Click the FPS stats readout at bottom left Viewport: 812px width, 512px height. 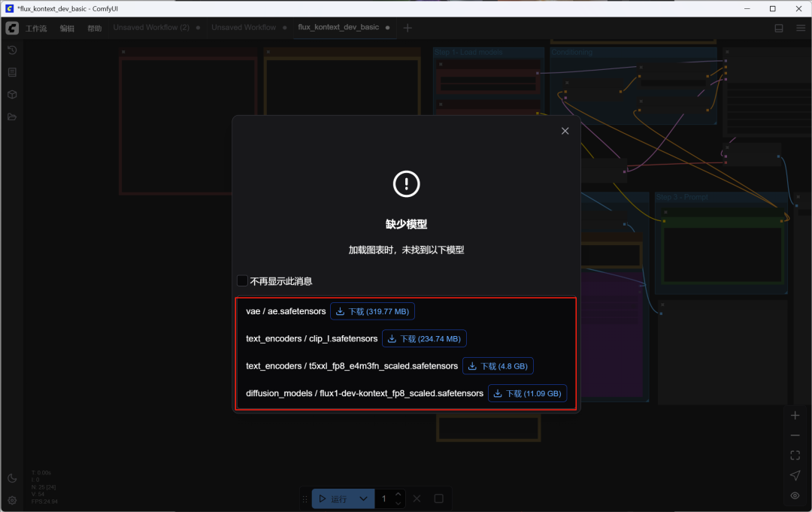pyautogui.click(x=44, y=501)
